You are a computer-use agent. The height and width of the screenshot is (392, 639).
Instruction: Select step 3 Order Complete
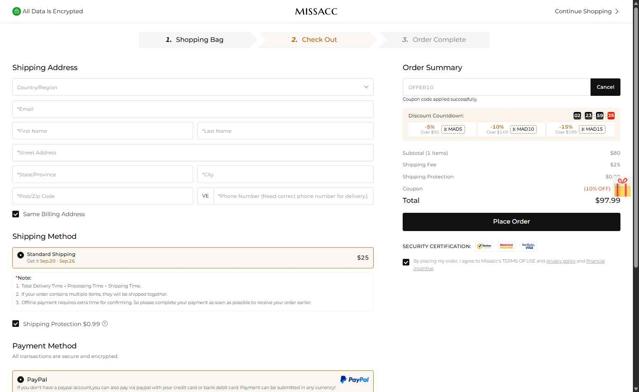[434, 40]
